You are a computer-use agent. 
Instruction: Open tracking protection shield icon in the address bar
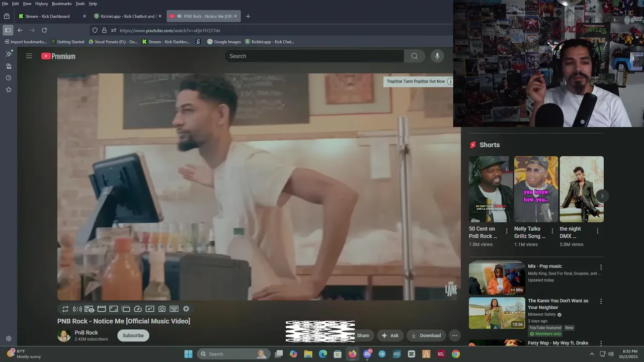95,30
